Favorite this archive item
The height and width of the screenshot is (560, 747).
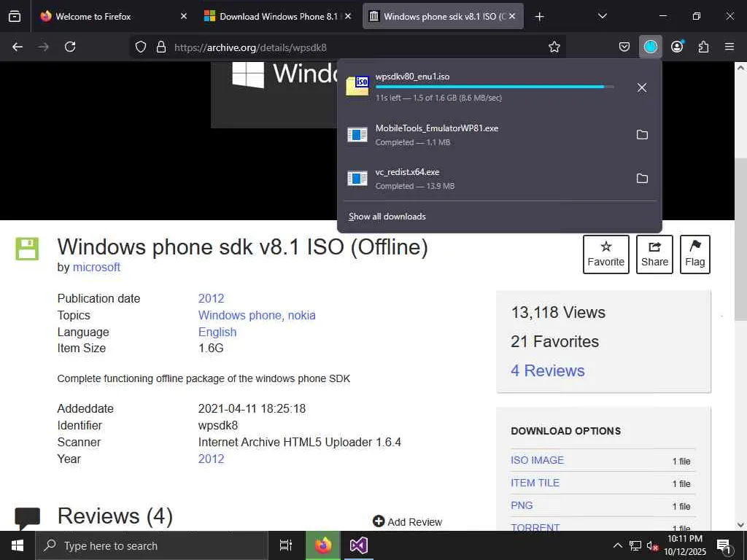(606, 254)
